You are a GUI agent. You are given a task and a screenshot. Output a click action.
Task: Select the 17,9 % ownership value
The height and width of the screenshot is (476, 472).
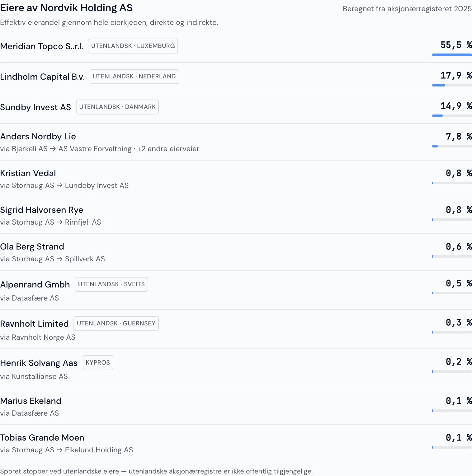pyautogui.click(x=456, y=76)
